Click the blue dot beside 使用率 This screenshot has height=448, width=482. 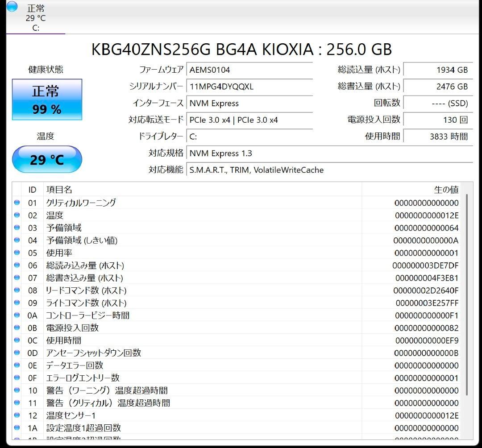(17, 253)
